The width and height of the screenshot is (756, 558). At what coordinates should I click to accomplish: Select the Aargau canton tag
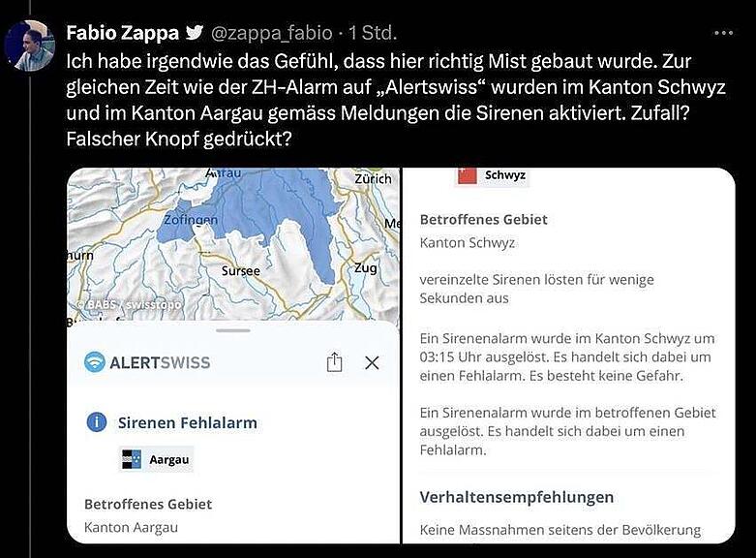(x=156, y=459)
